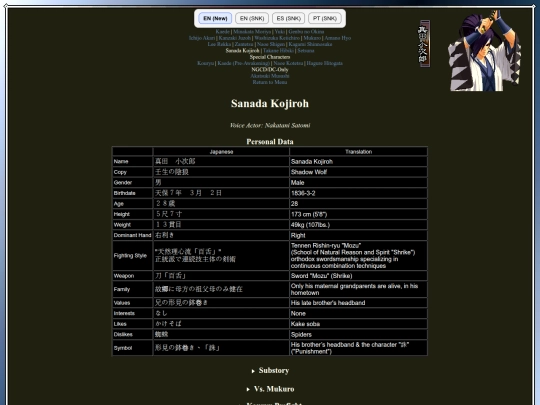Click the Return to Menu link
This screenshot has width=540, height=405.
coord(270,82)
